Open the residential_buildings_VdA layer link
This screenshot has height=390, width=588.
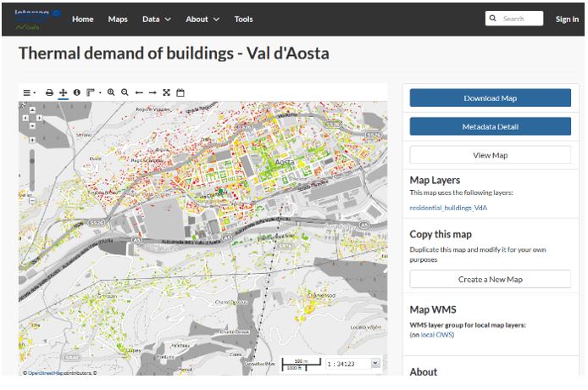(448, 207)
